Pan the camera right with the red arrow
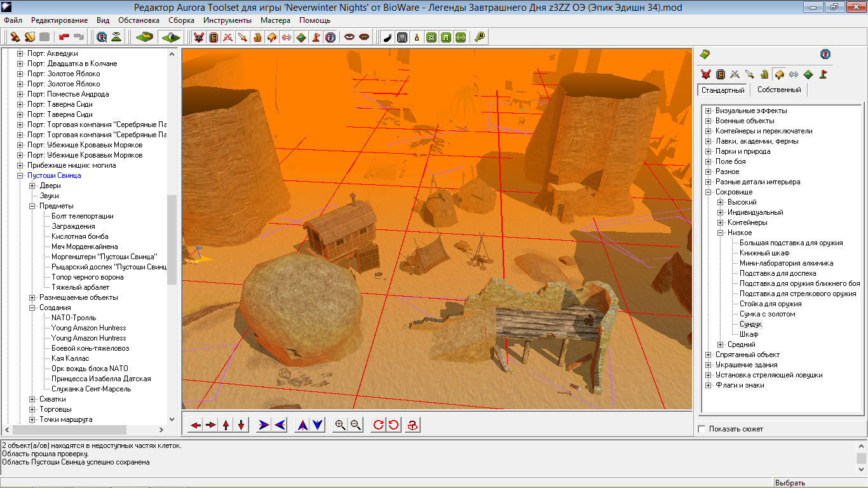The width and height of the screenshot is (868, 488). (211, 425)
